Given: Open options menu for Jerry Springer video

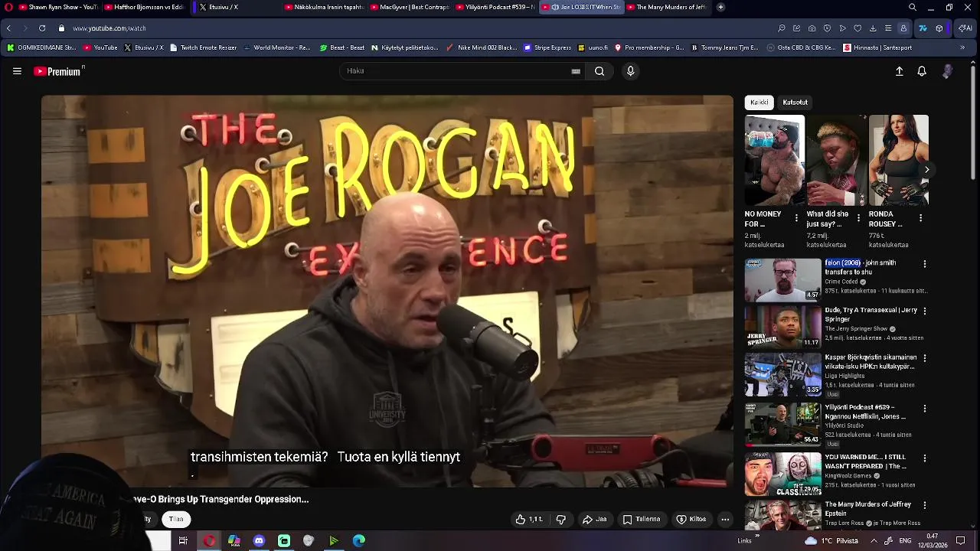Looking at the screenshot, I should [x=925, y=311].
